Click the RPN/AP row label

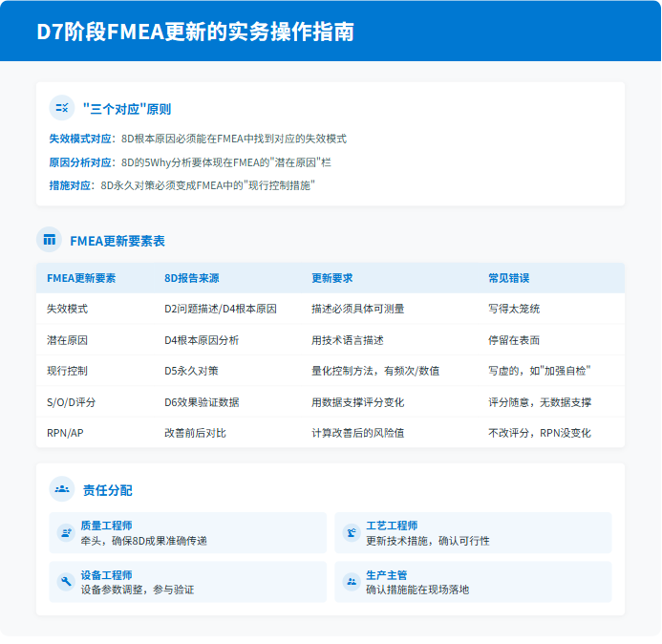coord(65,433)
